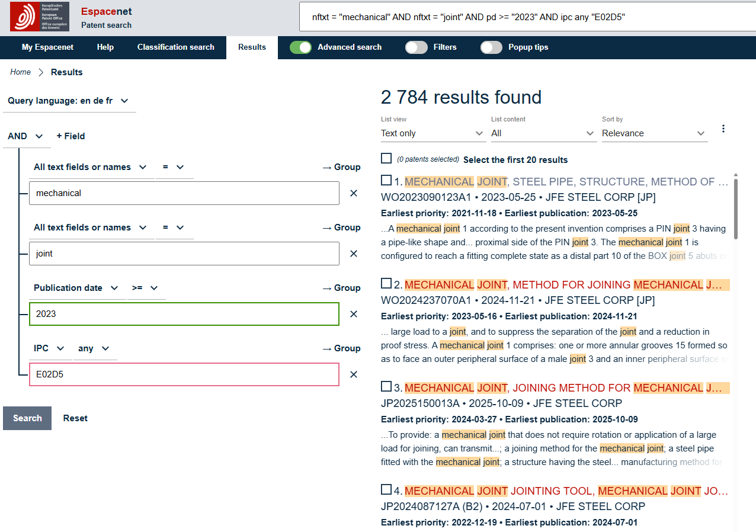Open result 4 Jointing Tool title

point(566,491)
